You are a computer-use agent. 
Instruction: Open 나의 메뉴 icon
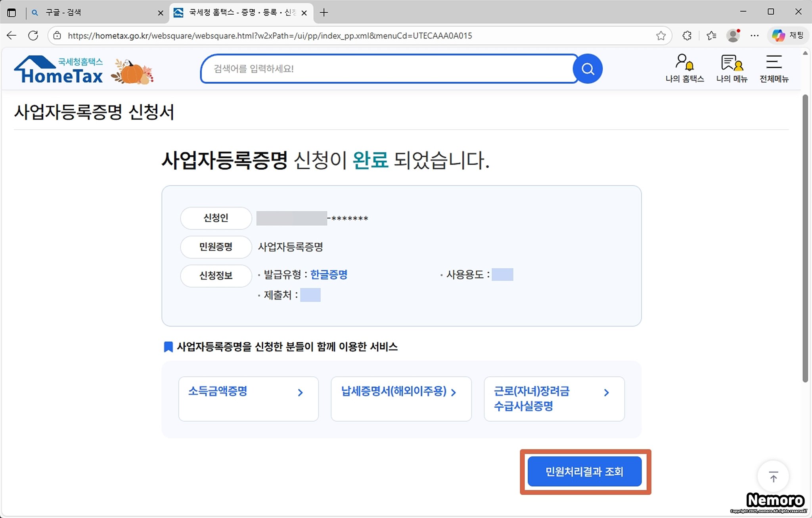[732, 68]
